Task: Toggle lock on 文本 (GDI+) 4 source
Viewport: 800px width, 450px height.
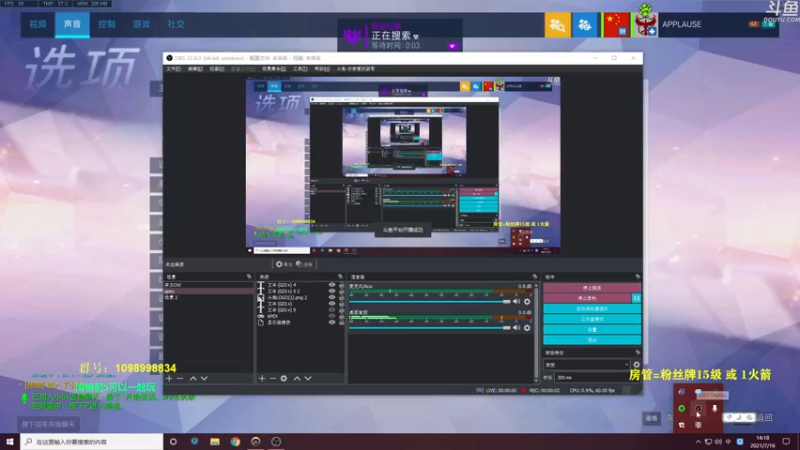Action: click(341, 285)
